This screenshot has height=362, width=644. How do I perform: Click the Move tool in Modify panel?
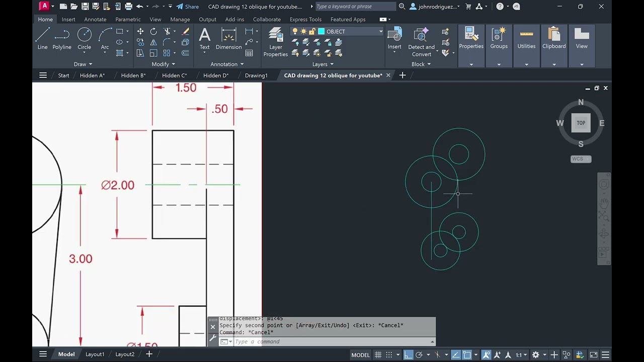(140, 31)
